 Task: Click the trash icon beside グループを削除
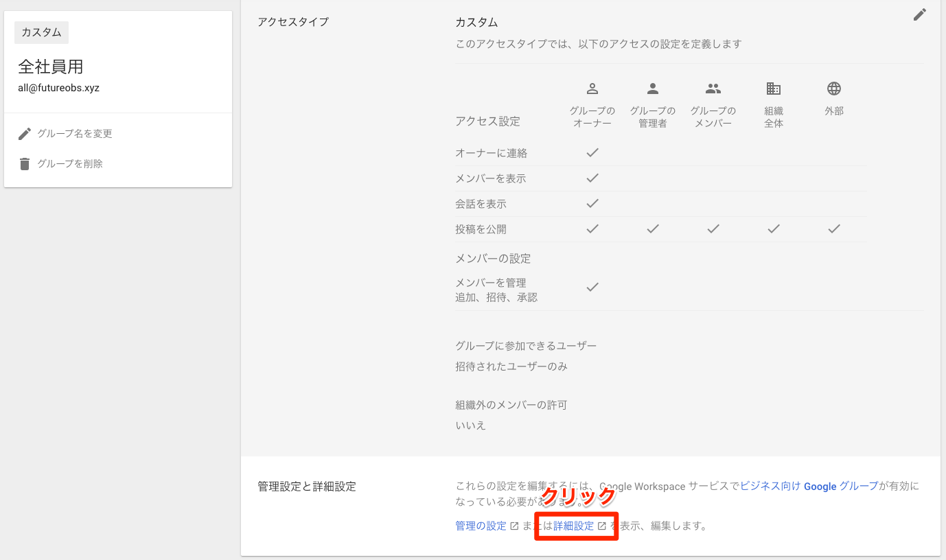[25, 164]
